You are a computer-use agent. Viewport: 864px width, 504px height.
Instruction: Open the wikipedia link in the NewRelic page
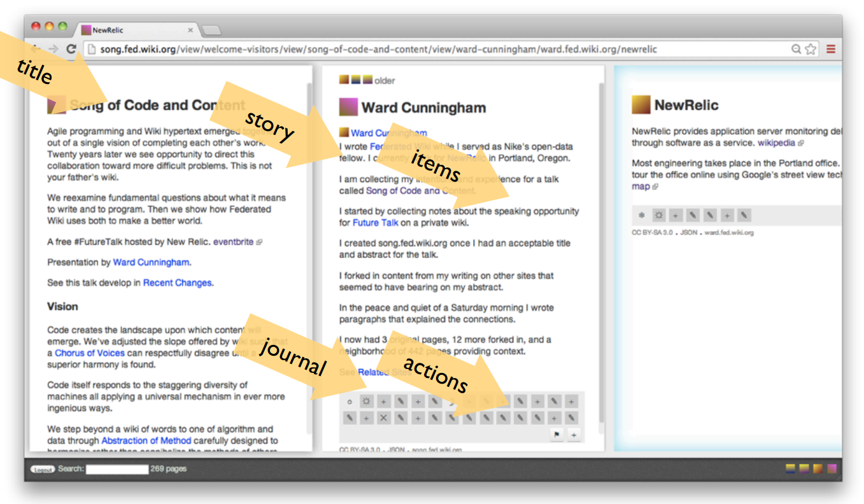[776, 143]
